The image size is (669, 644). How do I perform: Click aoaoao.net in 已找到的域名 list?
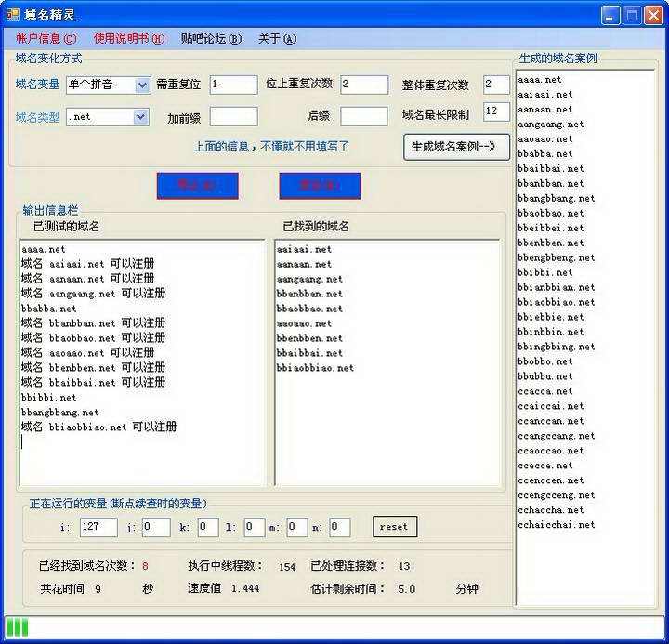tap(304, 323)
